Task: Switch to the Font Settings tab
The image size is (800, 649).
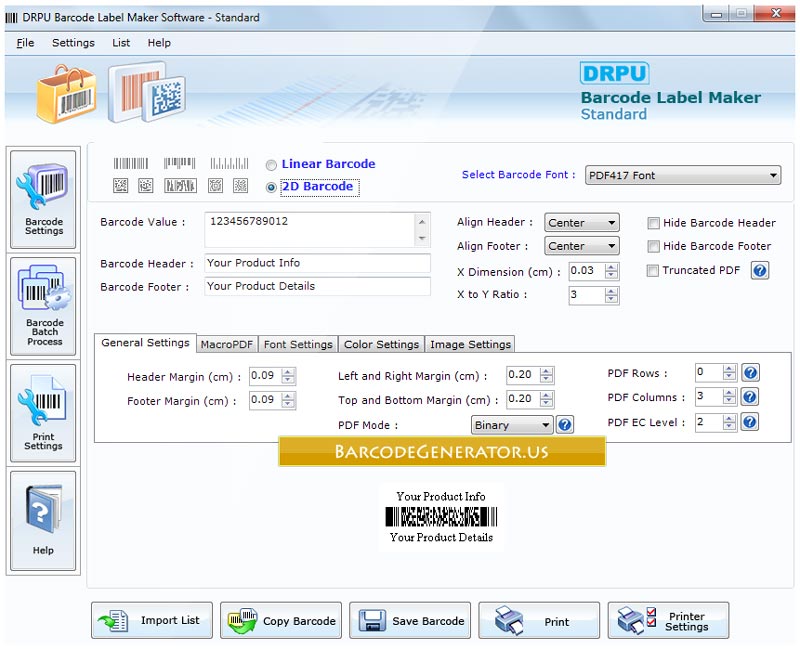Action: pyautogui.click(x=298, y=344)
